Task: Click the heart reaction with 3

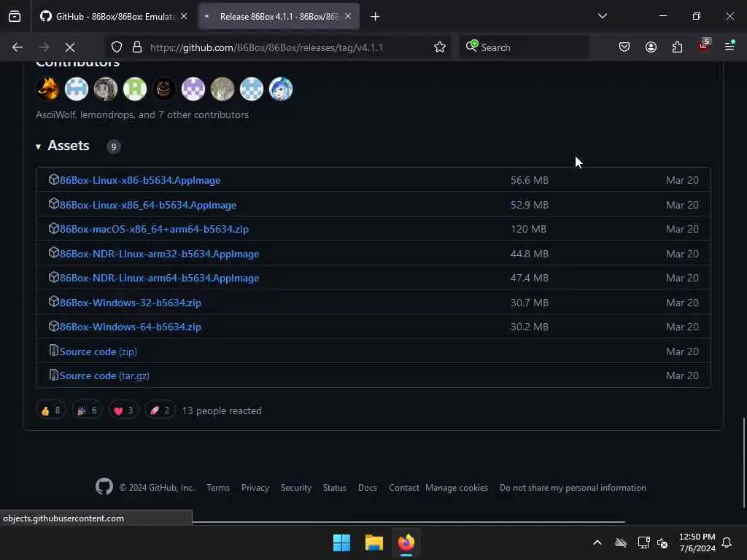Action: [123, 410]
